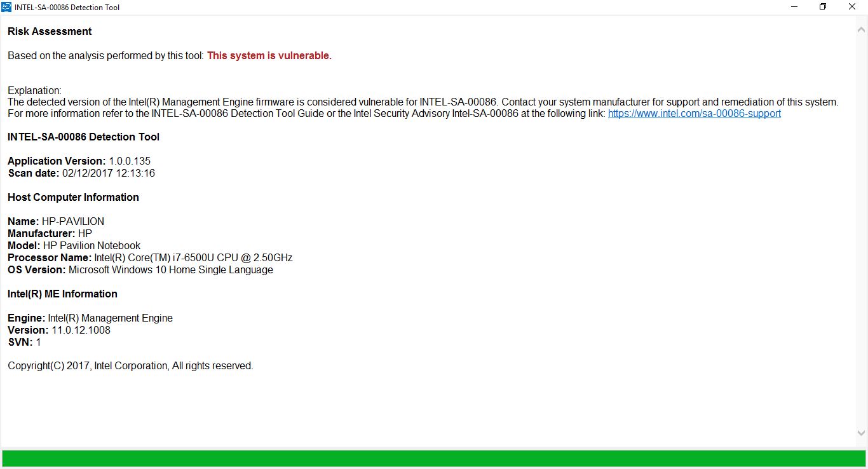Viewport: 868px width, 469px height.
Task: Click the red 'This system is vulnerable.' text
Action: click(269, 56)
